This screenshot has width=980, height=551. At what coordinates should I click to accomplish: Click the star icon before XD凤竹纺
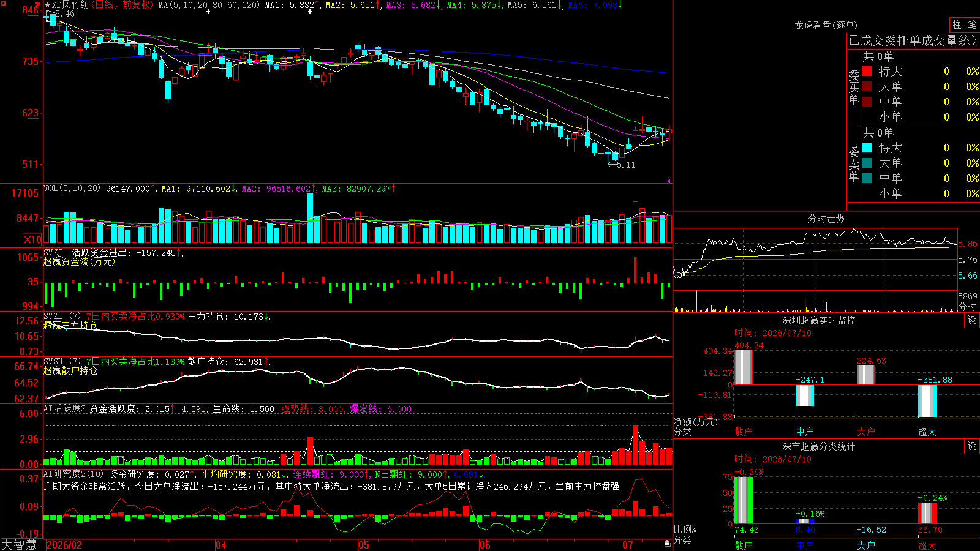(47, 5)
